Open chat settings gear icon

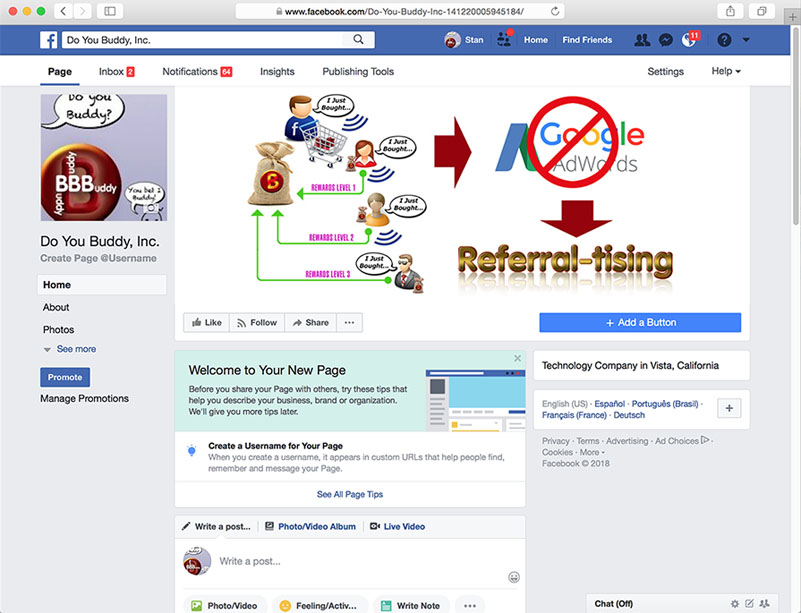tap(735, 604)
